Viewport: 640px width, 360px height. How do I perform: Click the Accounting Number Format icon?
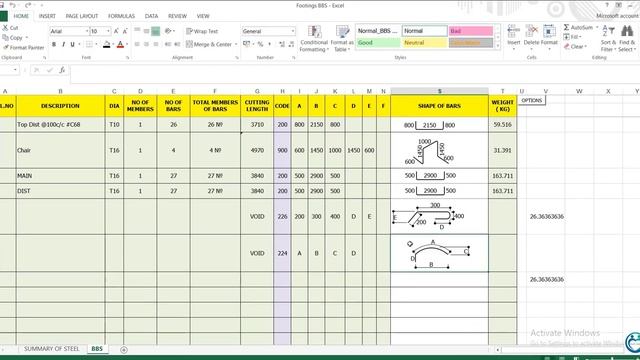[x=246, y=44]
